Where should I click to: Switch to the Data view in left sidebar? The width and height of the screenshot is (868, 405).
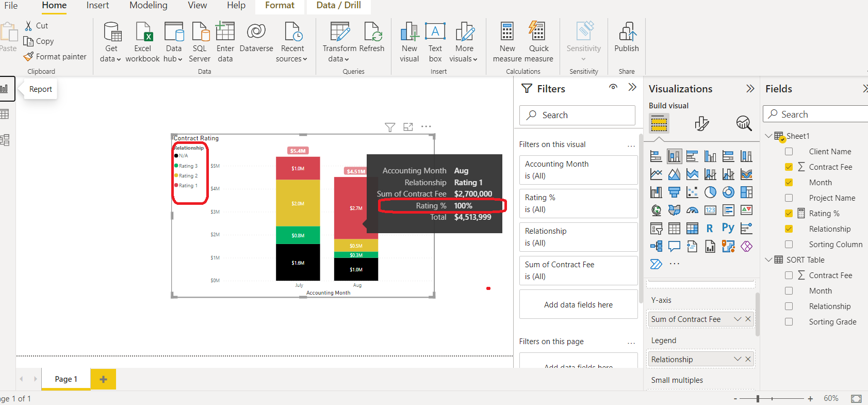5,114
